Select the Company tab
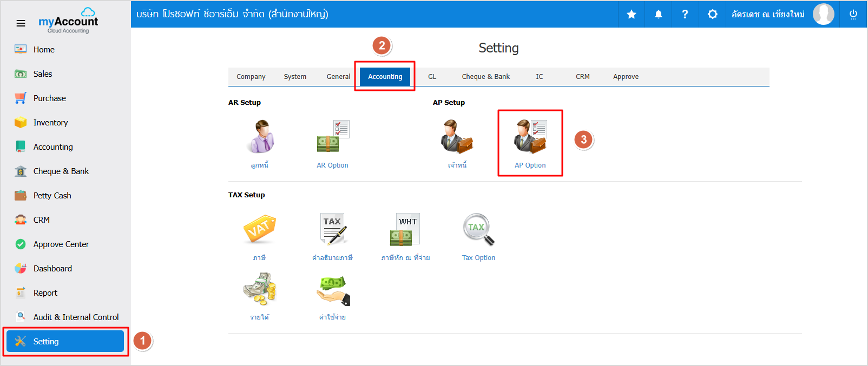The height and width of the screenshot is (366, 868). (x=251, y=77)
